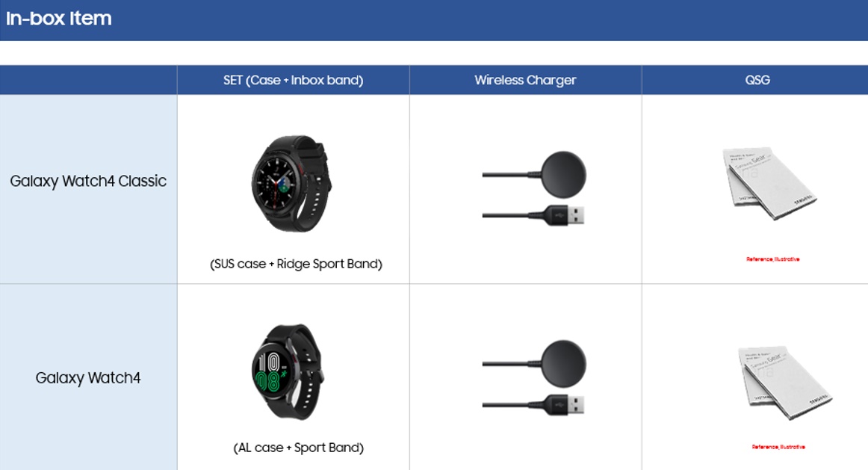The height and width of the screenshot is (470, 868).
Task: Click the green 08 digits on Watch4 face
Action: click(267, 381)
